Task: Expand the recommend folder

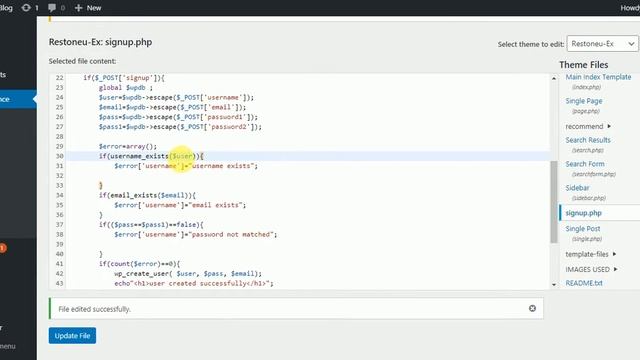Action: point(588,127)
